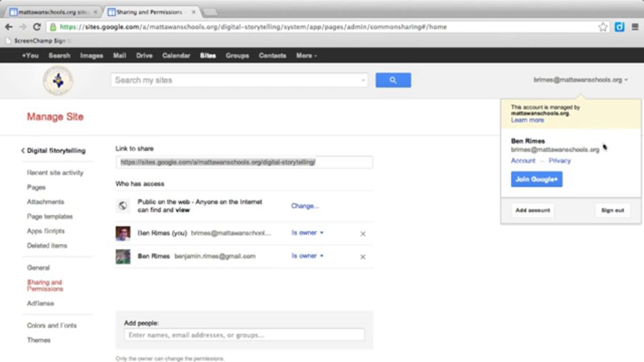Expand the More menu in Google bar
This screenshot has width=644, height=362.
click(x=306, y=56)
